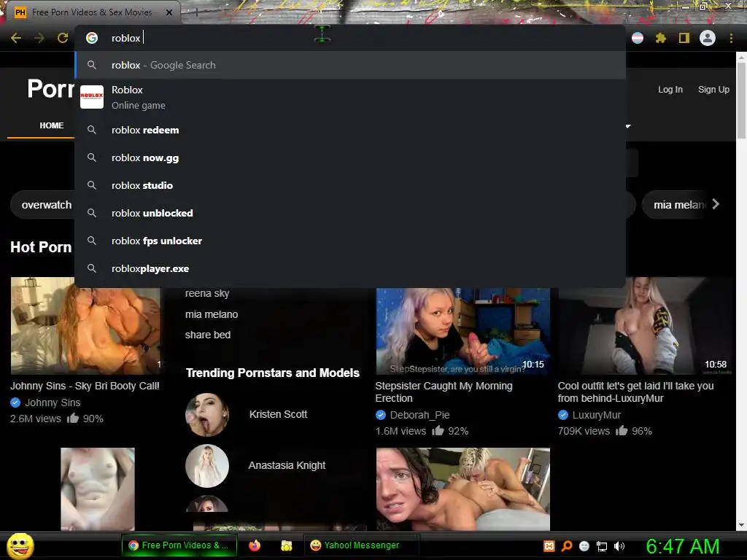Click the round face tray icon
The width and height of the screenshot is (747, 560).
point(584,546)
